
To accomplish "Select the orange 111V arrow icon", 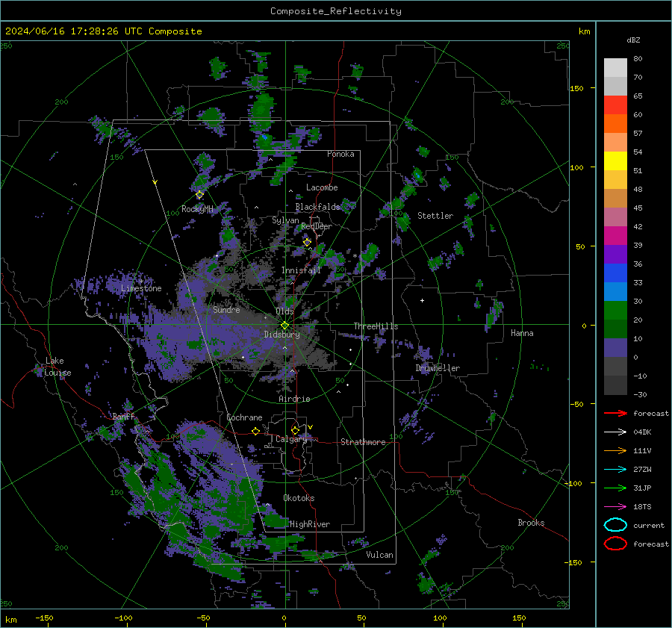I will click(615, 450).
